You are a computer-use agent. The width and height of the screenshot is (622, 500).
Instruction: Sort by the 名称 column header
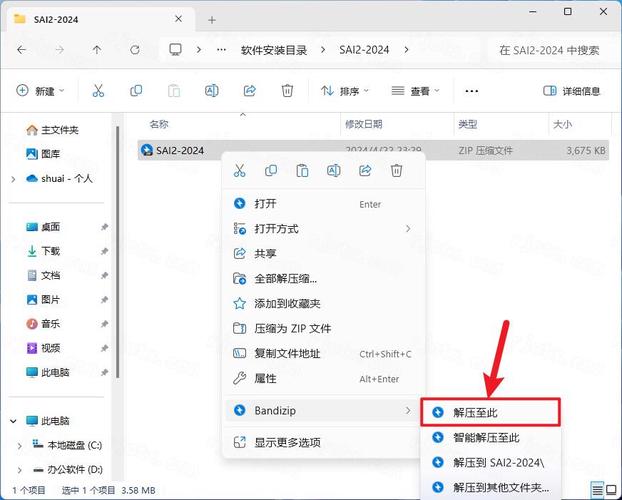(x=159, y=124)
